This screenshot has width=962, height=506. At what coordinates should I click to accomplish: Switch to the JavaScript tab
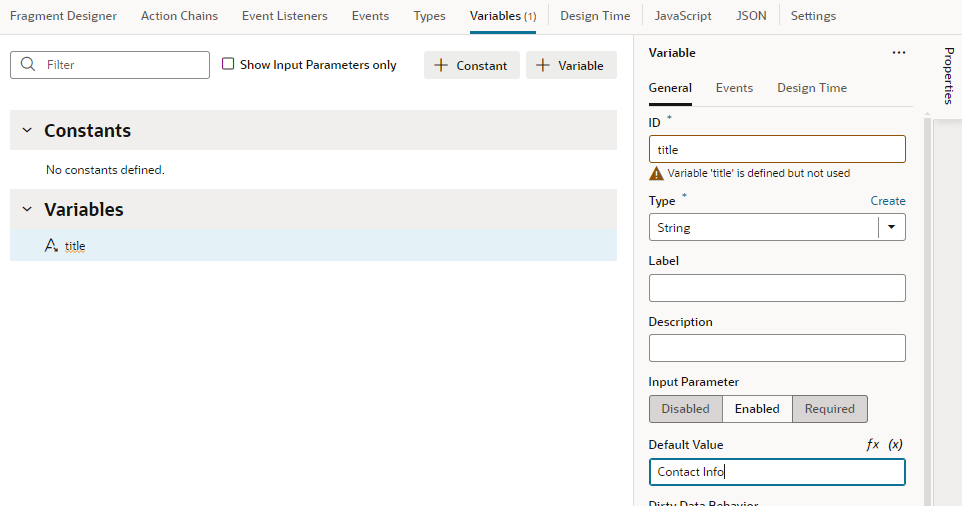pyautogui.click(x=683, y=16)
